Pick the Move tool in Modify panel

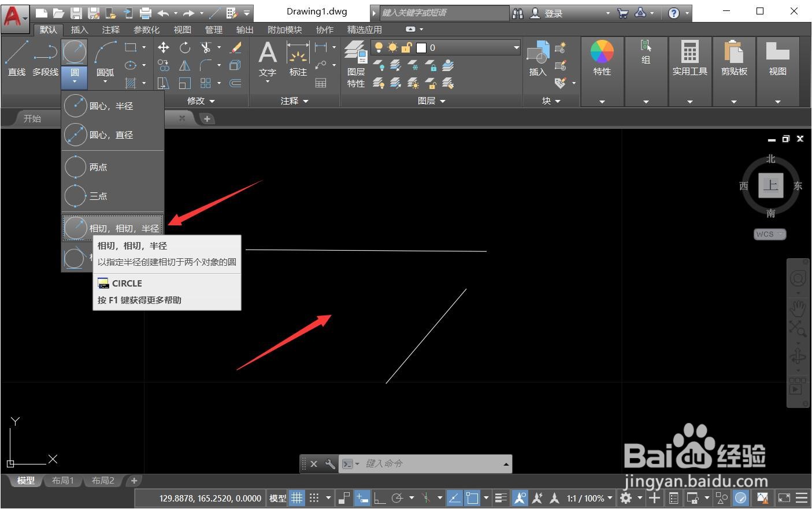[164, 47]
